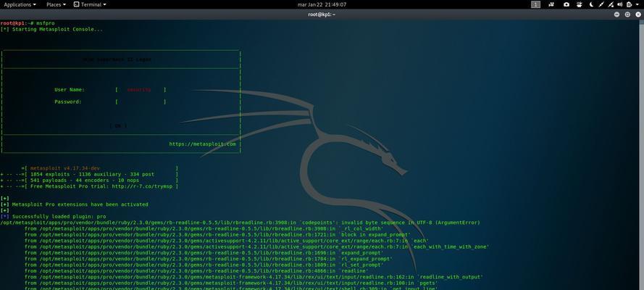
Task: Click the 'root@kp1:~# msfpro' prompt line
Action: (28, 23)
